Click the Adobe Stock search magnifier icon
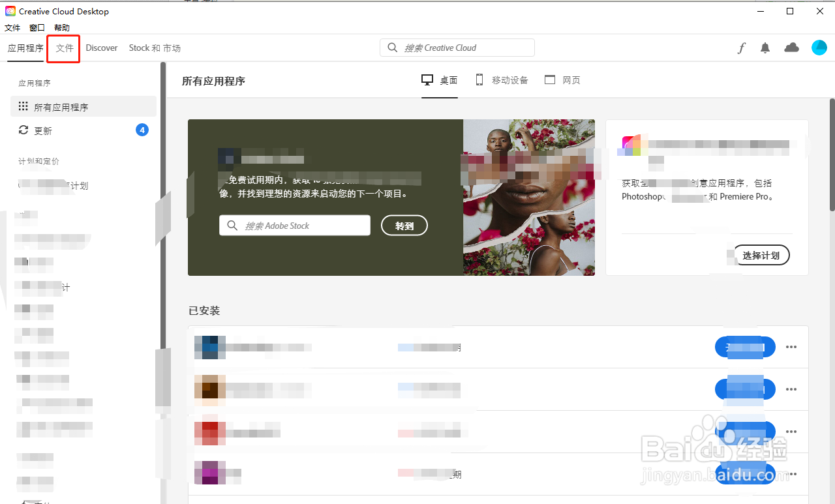The image size is (835, 504). coord(232,226)
